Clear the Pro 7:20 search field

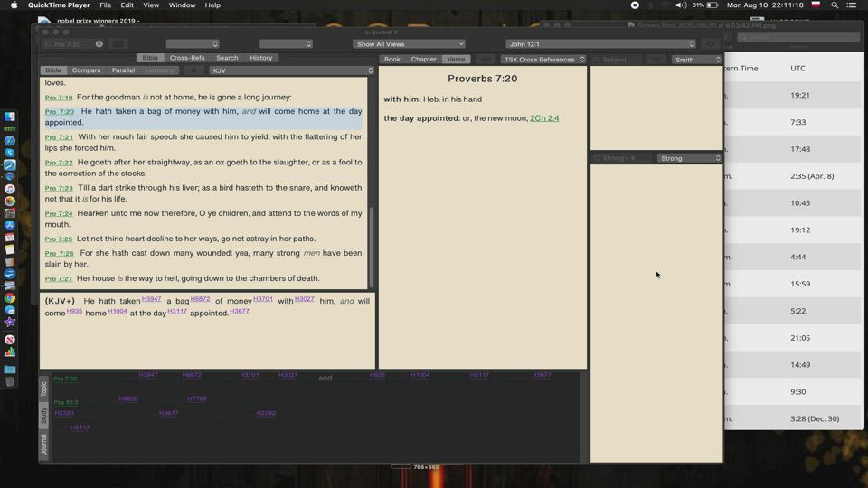pyautogui.click(x=99, y=44)
